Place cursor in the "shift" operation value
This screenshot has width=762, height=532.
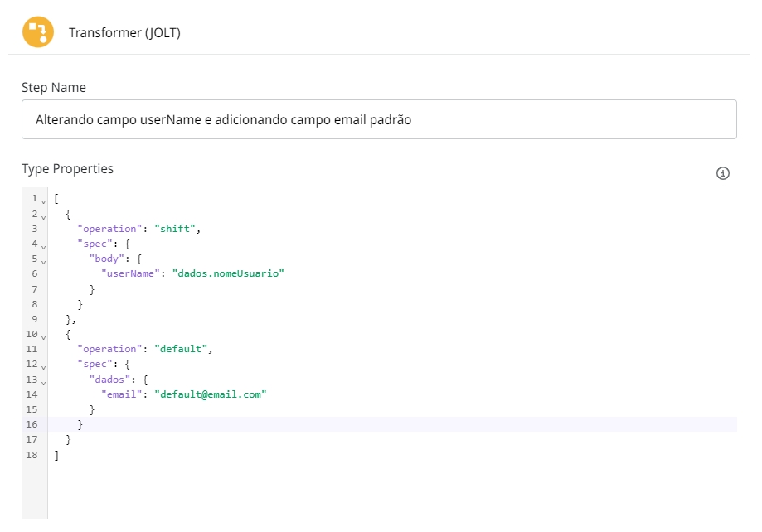pyautogui.click(x=177, y=229)
